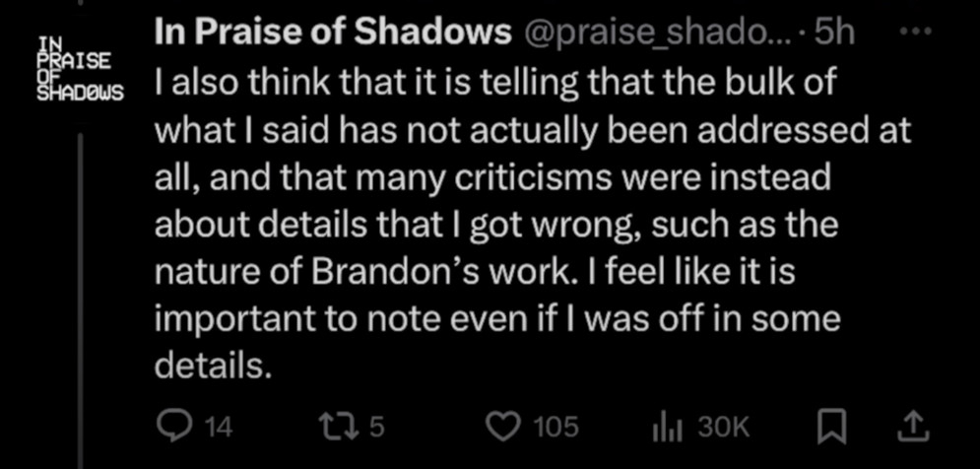Click the reply count of 14
The width and height of the screenshot is (980, 469).
pyautogui.click(x=217, y=427)
